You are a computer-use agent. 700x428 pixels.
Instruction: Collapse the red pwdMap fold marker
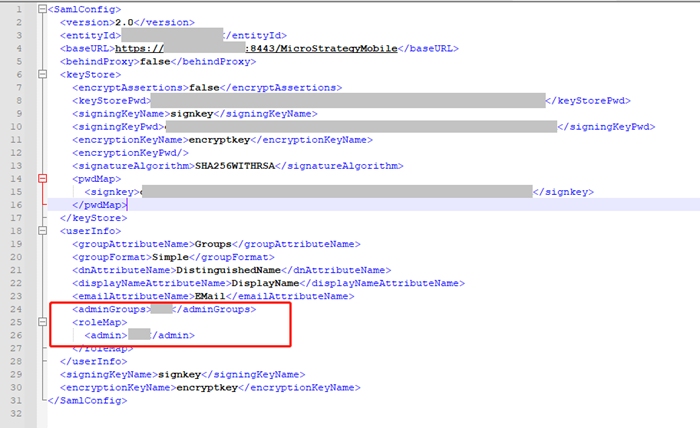coord(41,178)
